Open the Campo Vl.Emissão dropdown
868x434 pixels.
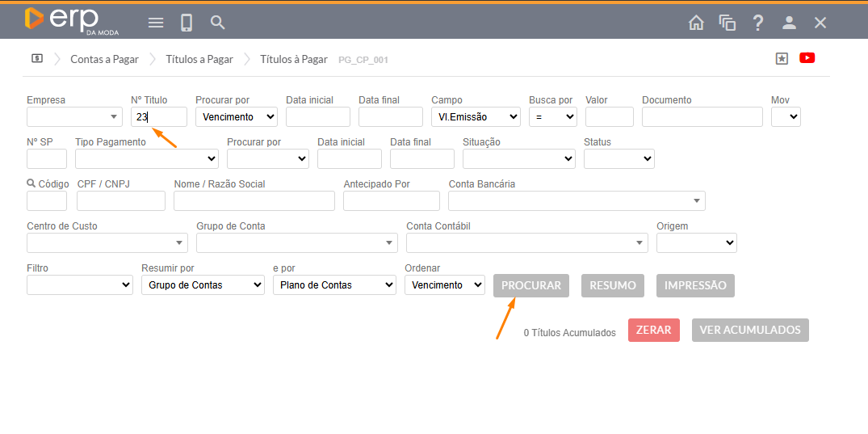tap(476, 117)
